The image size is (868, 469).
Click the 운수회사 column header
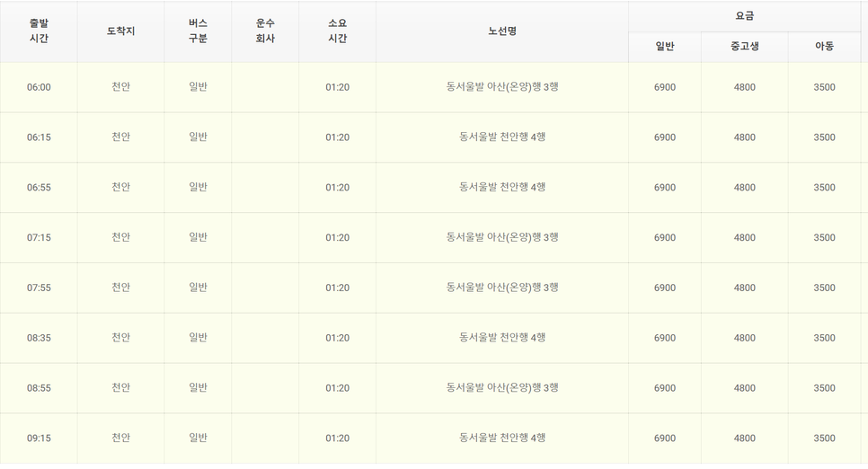pos(265,31)
